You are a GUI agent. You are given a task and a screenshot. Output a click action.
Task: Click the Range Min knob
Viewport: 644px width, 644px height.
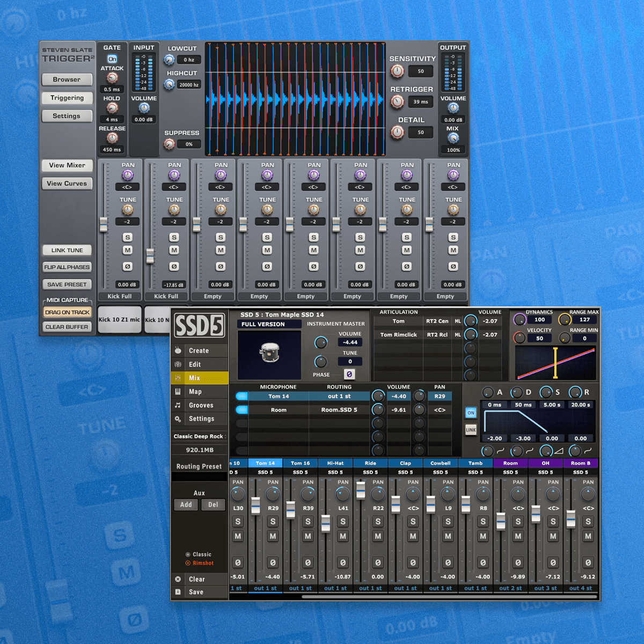(x=564, y=338)
